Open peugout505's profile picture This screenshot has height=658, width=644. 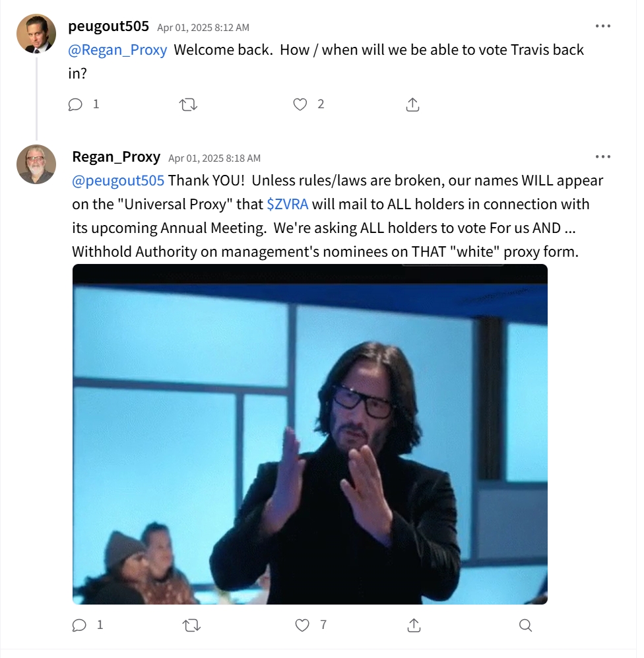tap(36, 34)
